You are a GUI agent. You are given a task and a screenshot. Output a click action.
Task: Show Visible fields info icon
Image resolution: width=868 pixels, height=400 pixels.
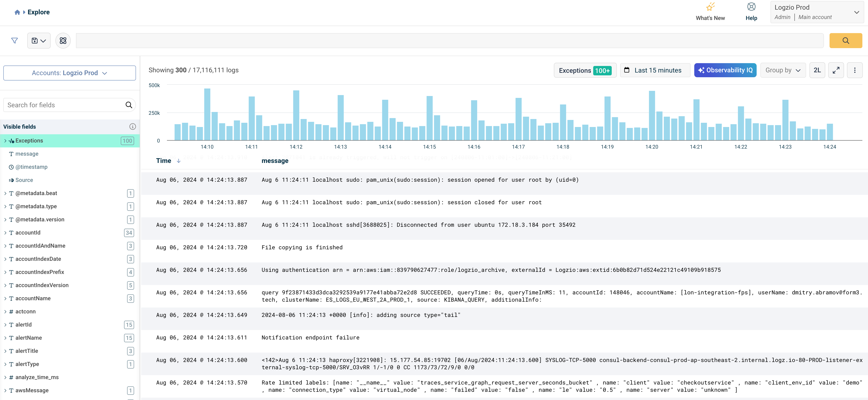pos(132,127)
